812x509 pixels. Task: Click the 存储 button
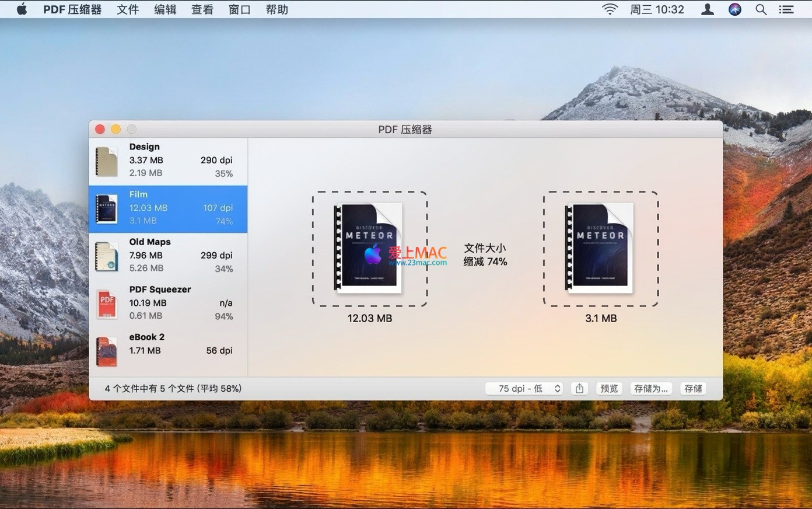[693, 389]
